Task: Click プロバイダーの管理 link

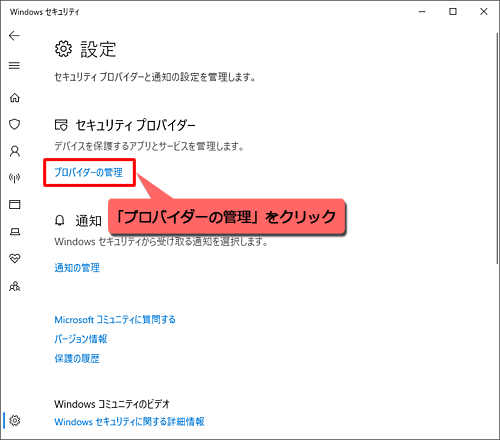Action: pos(89,172)
